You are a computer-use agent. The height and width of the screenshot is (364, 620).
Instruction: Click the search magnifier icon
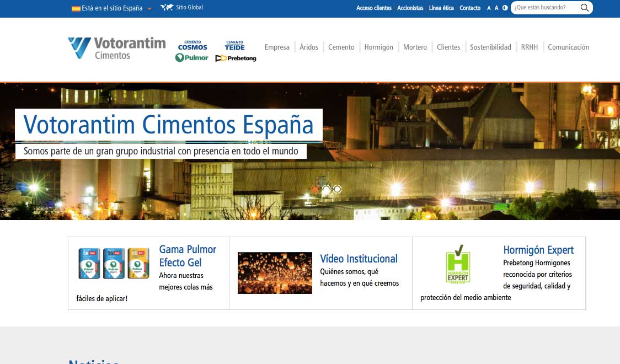[x=584, y=8]
